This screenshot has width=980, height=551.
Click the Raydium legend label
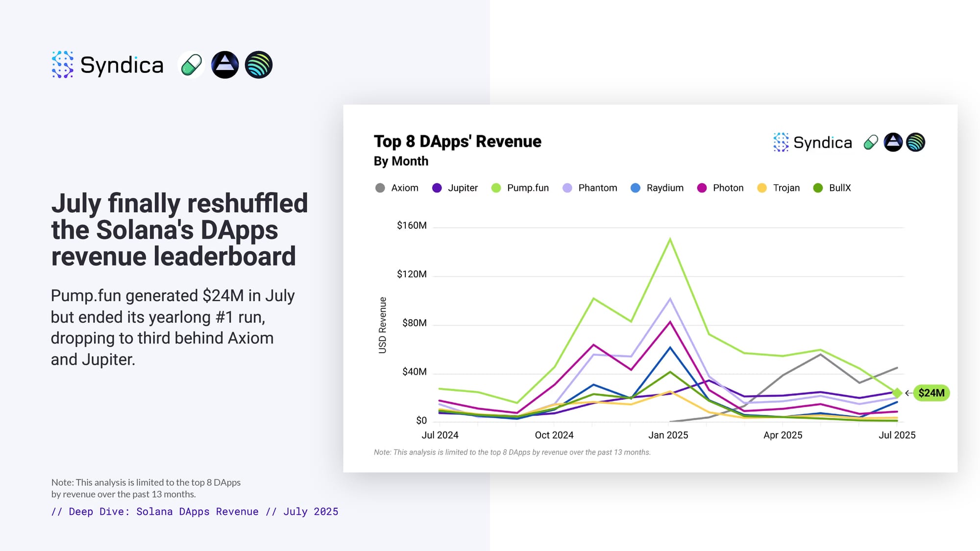click(x=665, y=188)
